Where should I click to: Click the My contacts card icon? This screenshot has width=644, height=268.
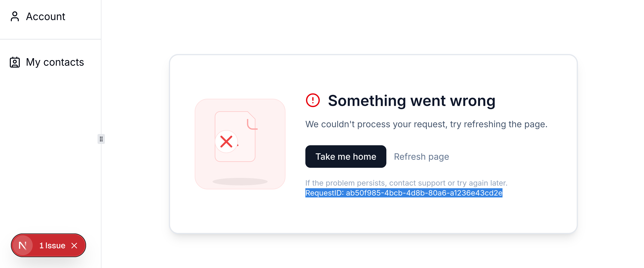click(x=14, y=62)
